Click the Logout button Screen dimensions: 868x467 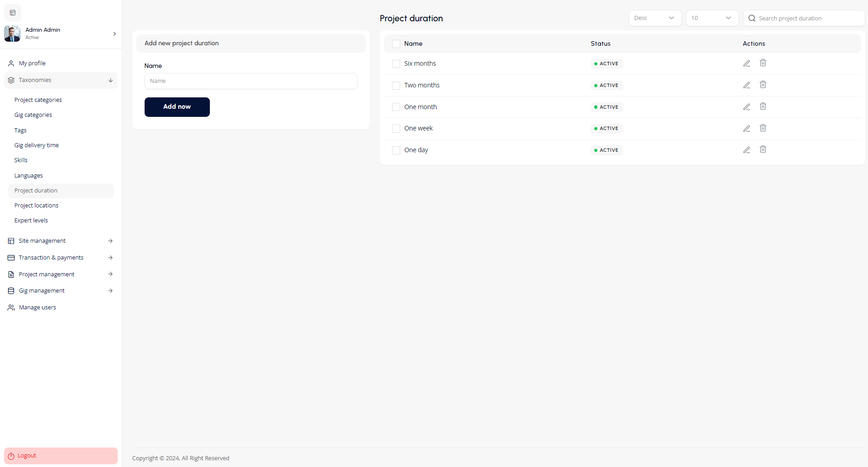point(61,456)
